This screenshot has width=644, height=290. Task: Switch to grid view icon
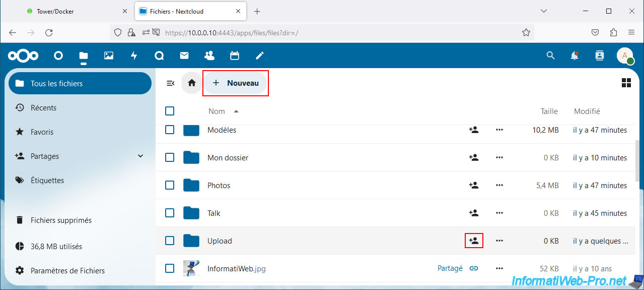tap(626, 83)
